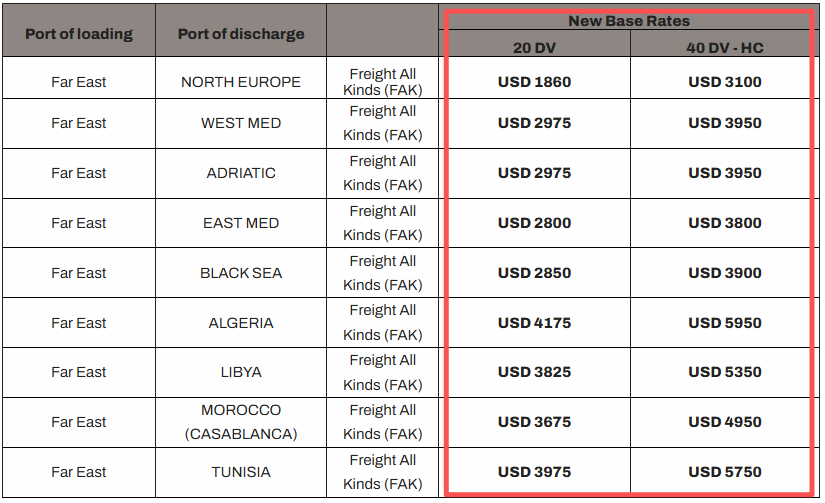The image size is (825, 503).
Task: Select the ADRIATIC port of discharge cell
Action: coord(241,173)
